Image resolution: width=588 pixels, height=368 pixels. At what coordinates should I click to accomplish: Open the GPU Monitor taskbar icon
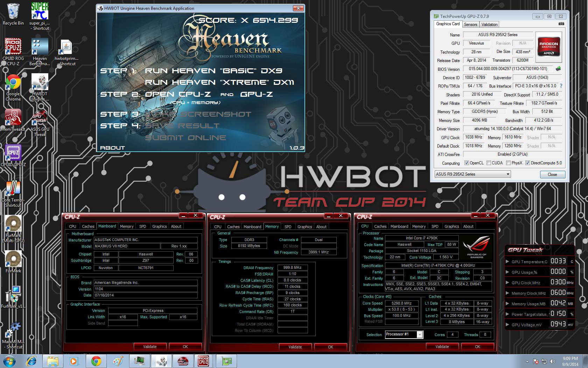183,361
